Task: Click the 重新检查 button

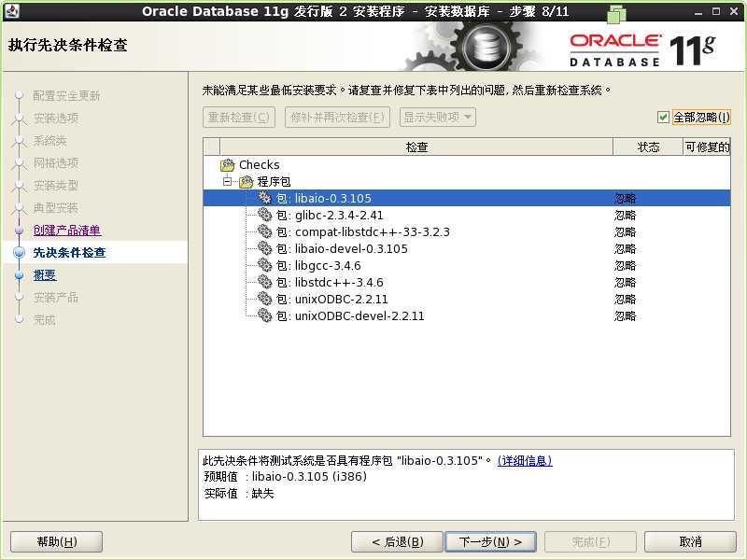Action: pyautogui.click(x=239, y=118)
